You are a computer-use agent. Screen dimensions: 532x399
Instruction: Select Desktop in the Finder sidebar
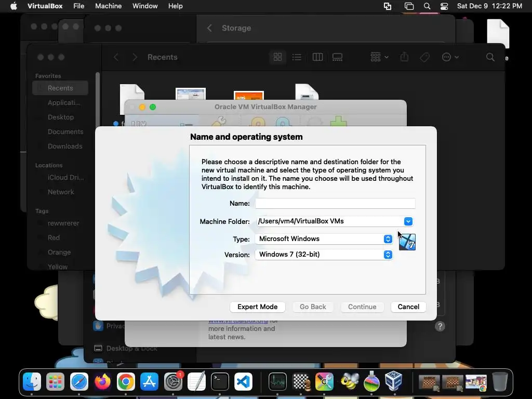point(60,117)
